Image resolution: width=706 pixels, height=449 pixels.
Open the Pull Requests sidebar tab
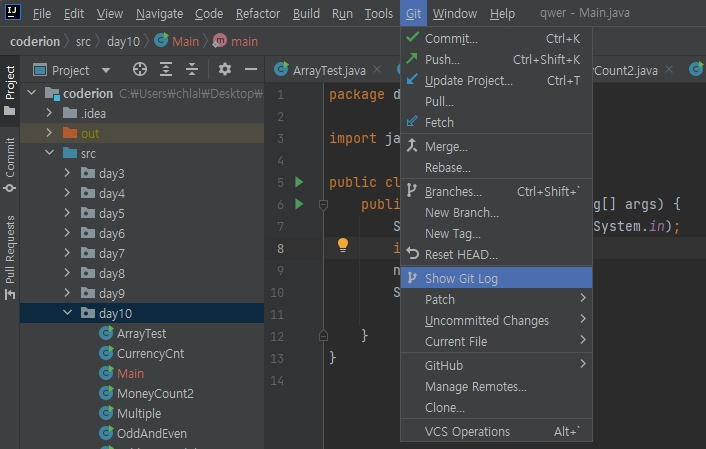(x=10, y=258)
